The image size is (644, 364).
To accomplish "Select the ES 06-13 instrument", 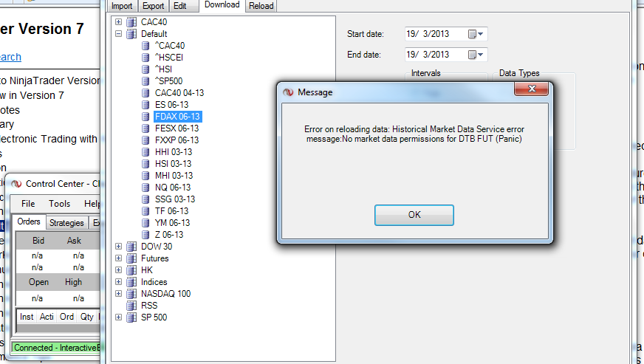I will 171,105.
